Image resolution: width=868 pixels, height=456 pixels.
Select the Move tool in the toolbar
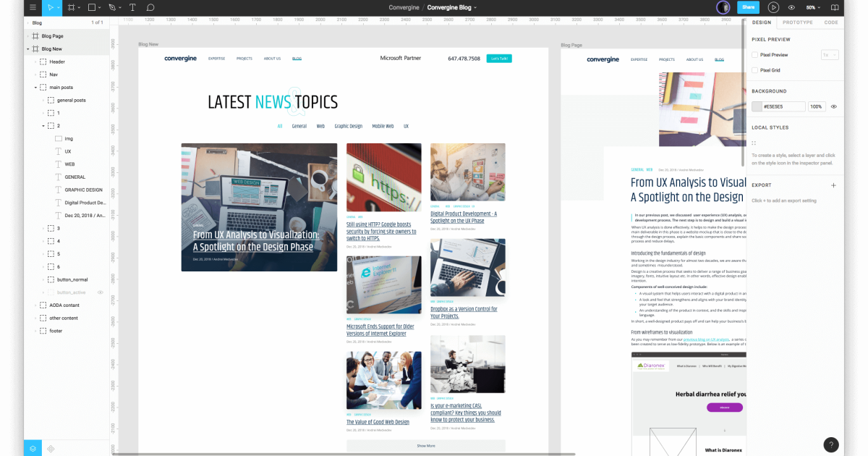pos(49,7)
